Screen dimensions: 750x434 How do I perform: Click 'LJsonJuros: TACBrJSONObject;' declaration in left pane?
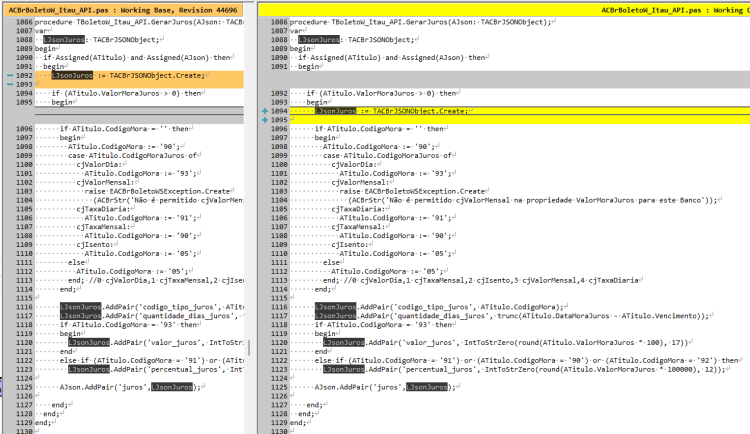coord(101,40)
